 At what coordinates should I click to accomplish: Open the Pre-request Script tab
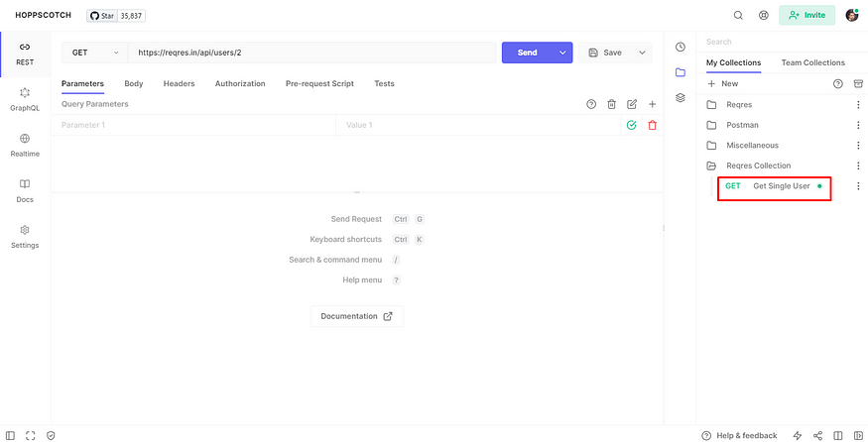pos(319,84)
